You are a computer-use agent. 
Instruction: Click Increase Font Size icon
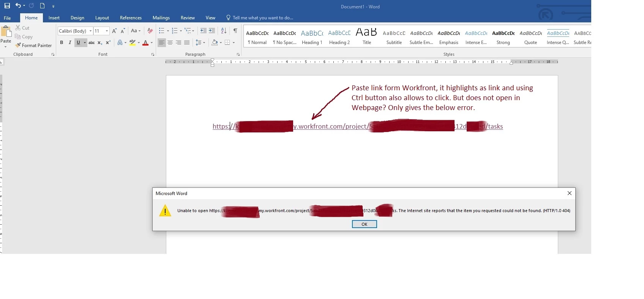coord(114,31)
